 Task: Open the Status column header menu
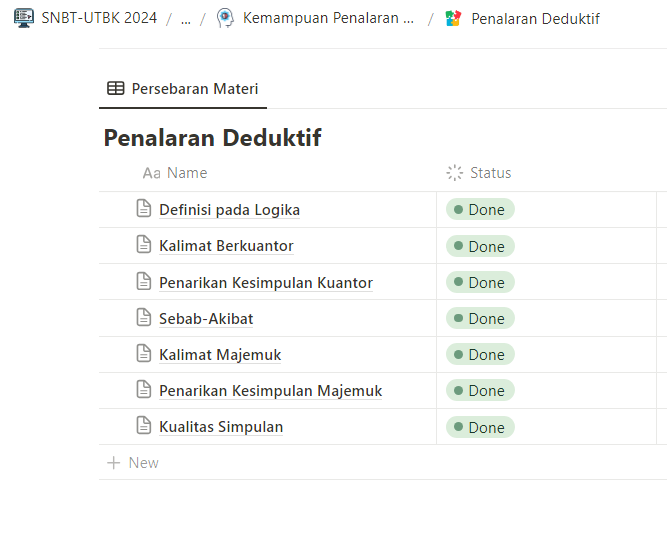tap(479, 173)
